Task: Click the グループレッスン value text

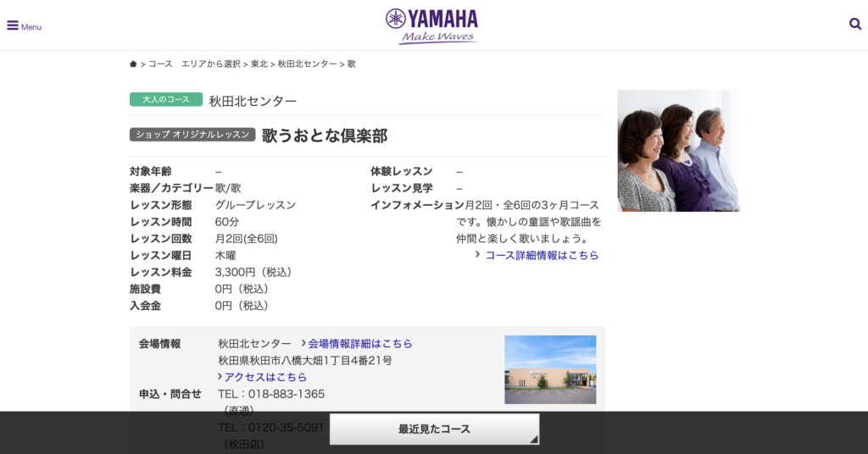Action: coord(255,205)
